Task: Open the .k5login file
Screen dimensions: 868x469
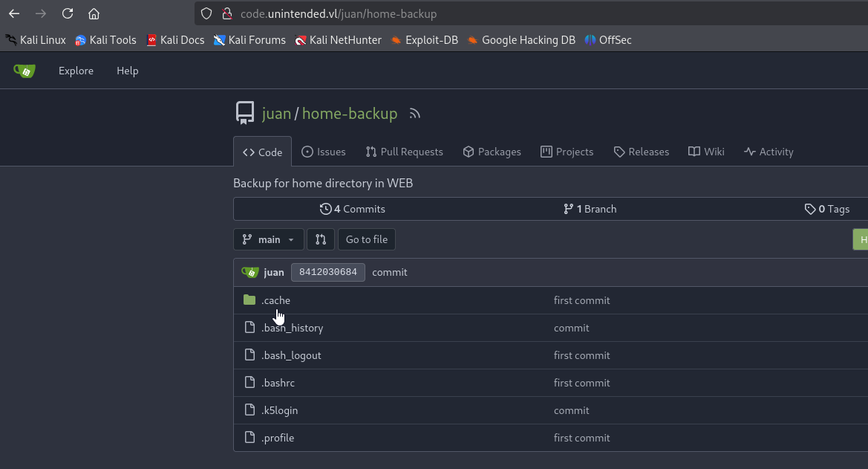Action: pyautogui.click(x=279, y=410)
